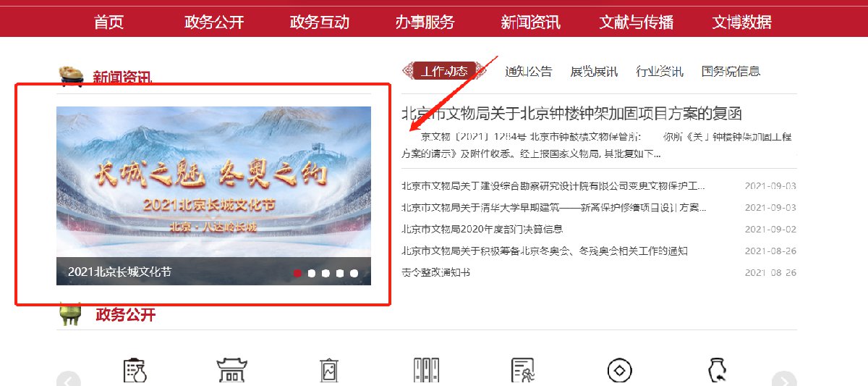Go to the next service icons page
The height and width of the screenshot is (386, 868).
pyautogui.click(x=784, y=379)
